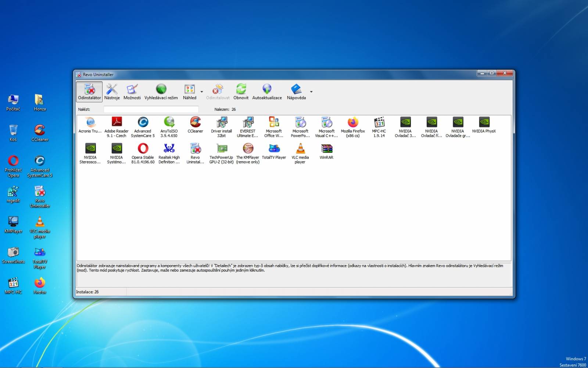Select MPC-HC 1.9.14 in the list
The width and height of the screenshot is (588, 368).
click(x=379, y=127)
